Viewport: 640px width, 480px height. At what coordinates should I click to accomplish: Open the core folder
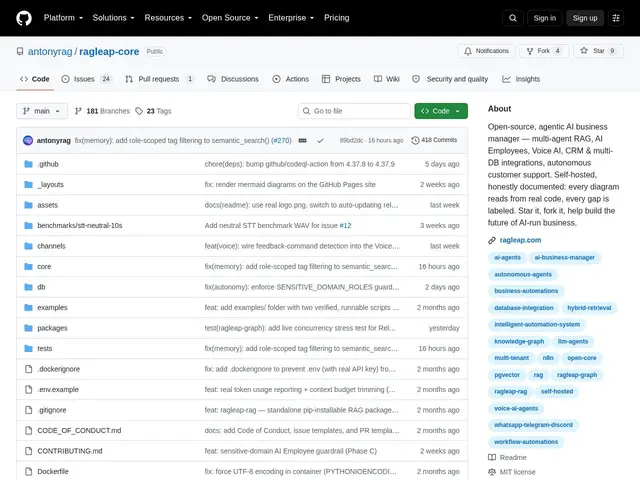(44, 267)
